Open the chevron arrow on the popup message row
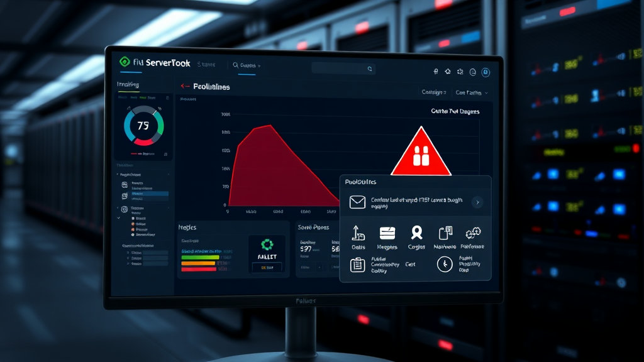The height and width of the screenshot is (362, 644). pos(477,202)
